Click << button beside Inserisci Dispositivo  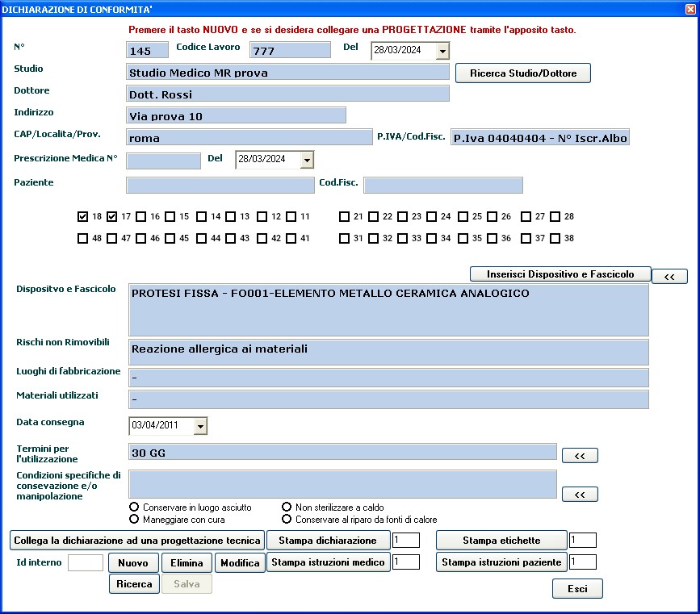(x=669, y=277)
